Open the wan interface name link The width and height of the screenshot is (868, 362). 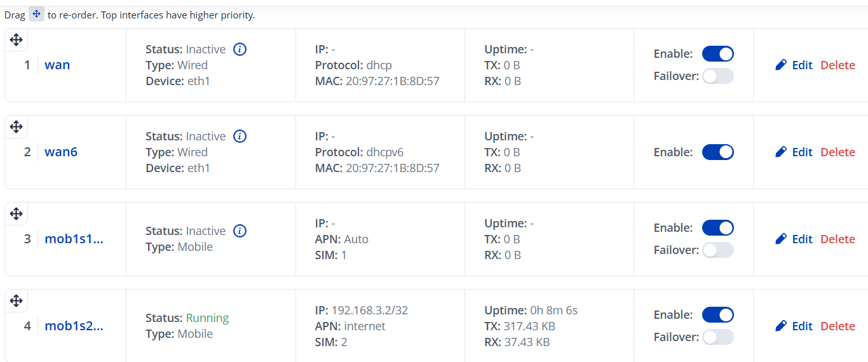pyautogui.click(x=57, y=65)
